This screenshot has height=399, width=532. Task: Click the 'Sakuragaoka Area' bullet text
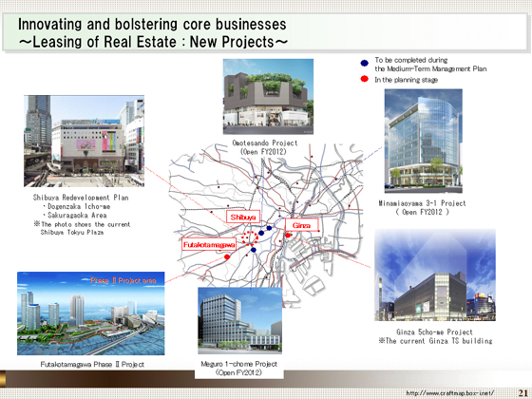[77, 215]
